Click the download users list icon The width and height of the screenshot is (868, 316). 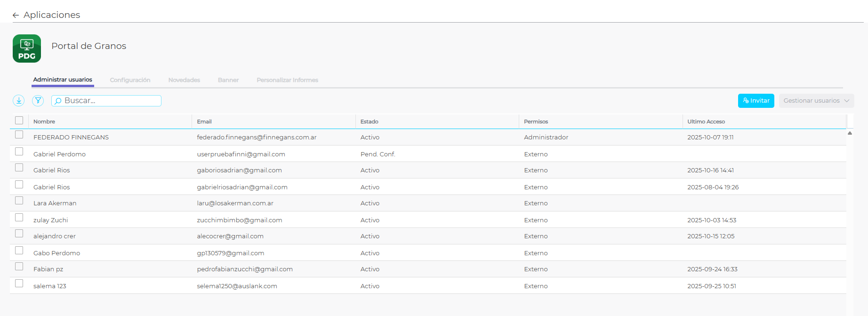[x=18, y=100]
